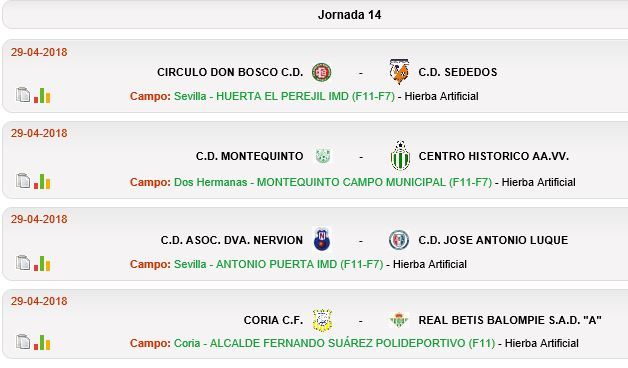Open Huerta El Perejil IMD field link
628x368 pixels.
284,96
